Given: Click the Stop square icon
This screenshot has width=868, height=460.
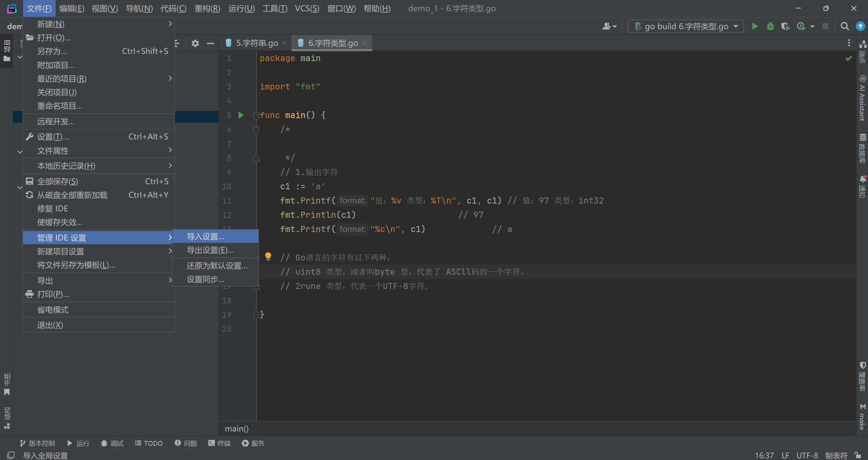Looking at the screenshot, I should (825, 26).
